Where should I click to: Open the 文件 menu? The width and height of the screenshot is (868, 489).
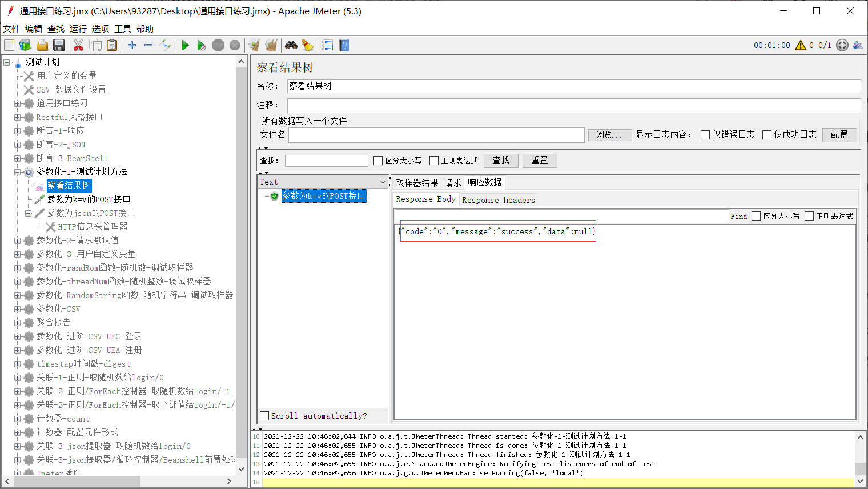[x=11, y=29]
